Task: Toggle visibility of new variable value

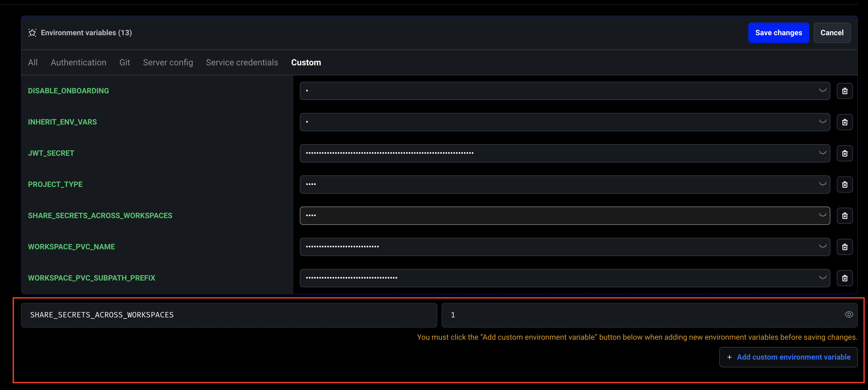Action: (849, 314)
